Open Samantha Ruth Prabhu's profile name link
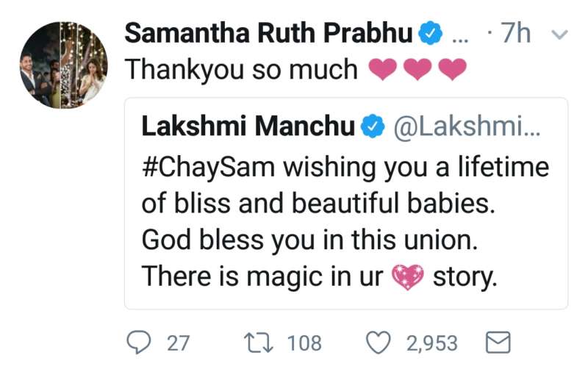 [x=270, y=34]
